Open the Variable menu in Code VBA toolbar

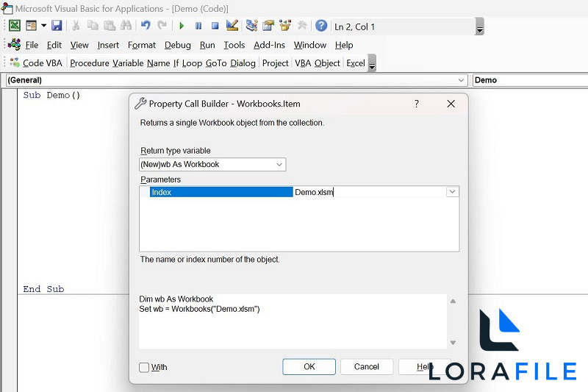[x=128, y=63]
